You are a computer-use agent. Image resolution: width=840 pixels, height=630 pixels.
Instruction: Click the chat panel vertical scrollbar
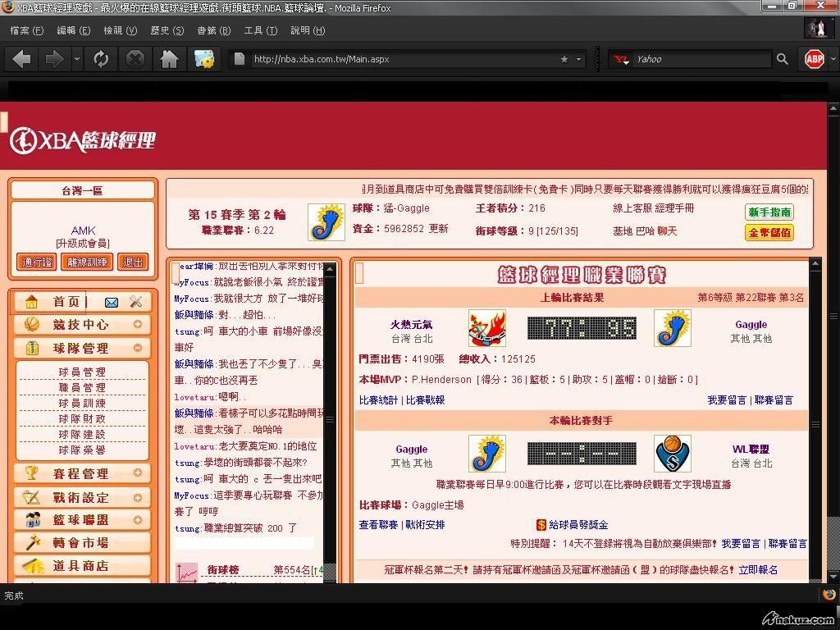tap(330, 421)
